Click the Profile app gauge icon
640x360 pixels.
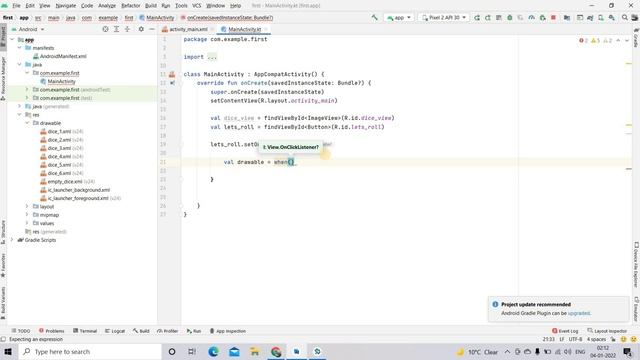pyautogui.click(x=531, y=18)
